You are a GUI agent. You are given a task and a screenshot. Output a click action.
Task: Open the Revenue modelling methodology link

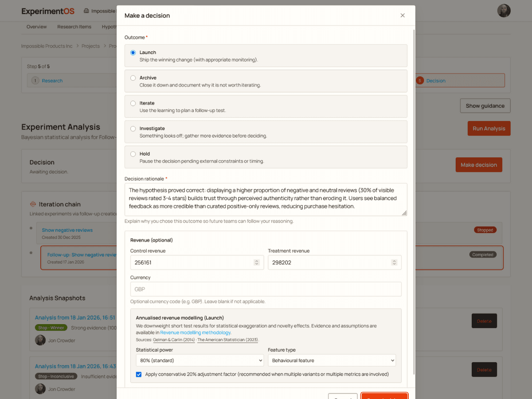(x=195, y=332)
